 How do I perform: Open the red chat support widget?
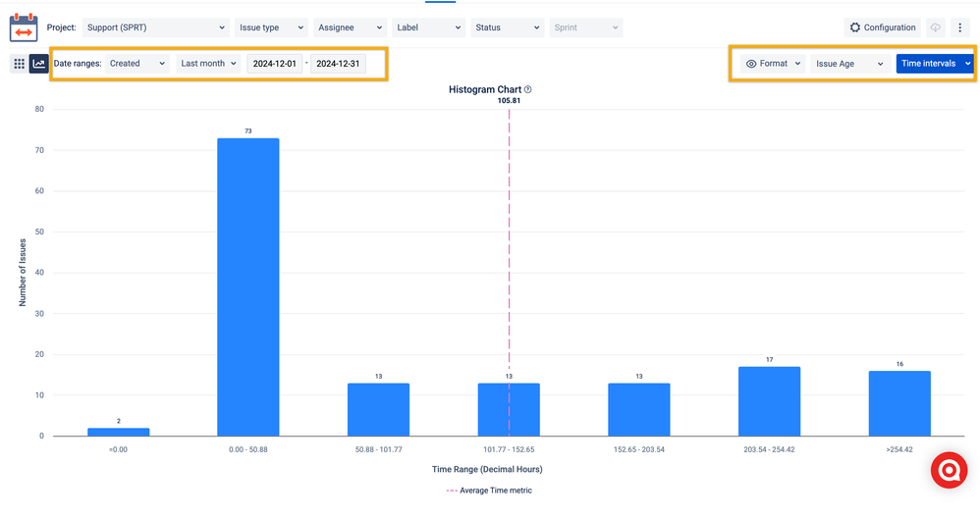click(949, 470)
